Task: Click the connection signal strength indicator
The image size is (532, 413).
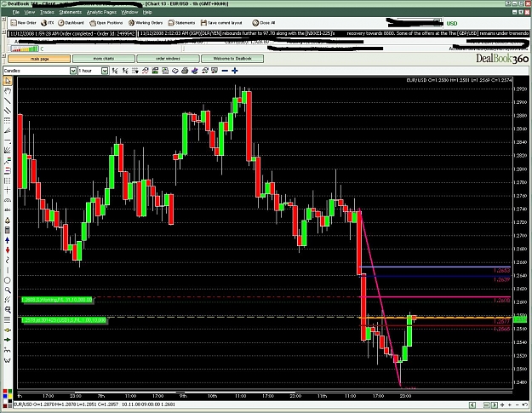Action: [x=25, y=49]
